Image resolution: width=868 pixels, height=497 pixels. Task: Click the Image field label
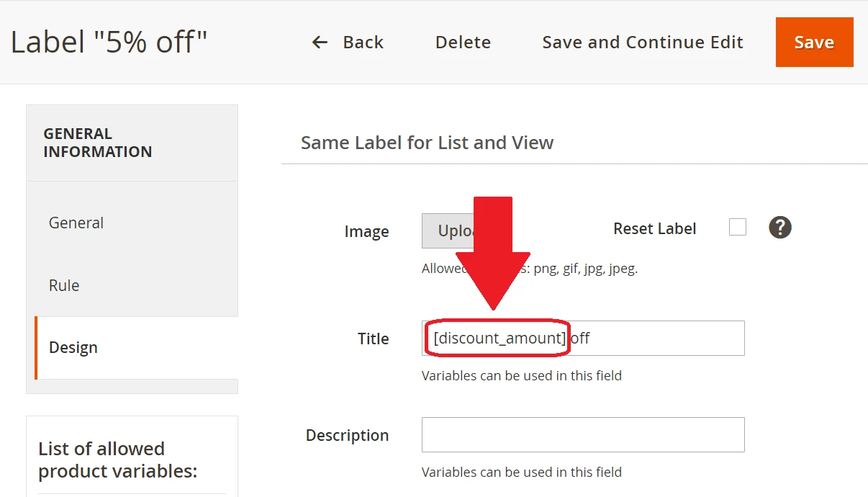[366, 231]
